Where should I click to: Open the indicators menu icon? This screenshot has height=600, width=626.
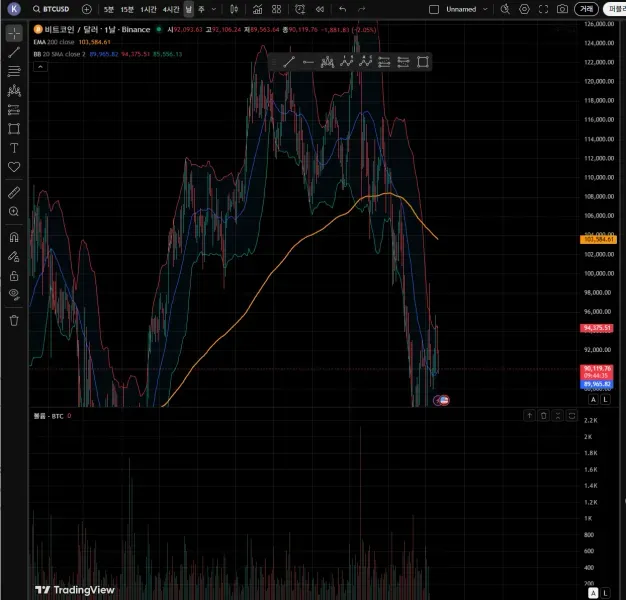tap(258, 9)
